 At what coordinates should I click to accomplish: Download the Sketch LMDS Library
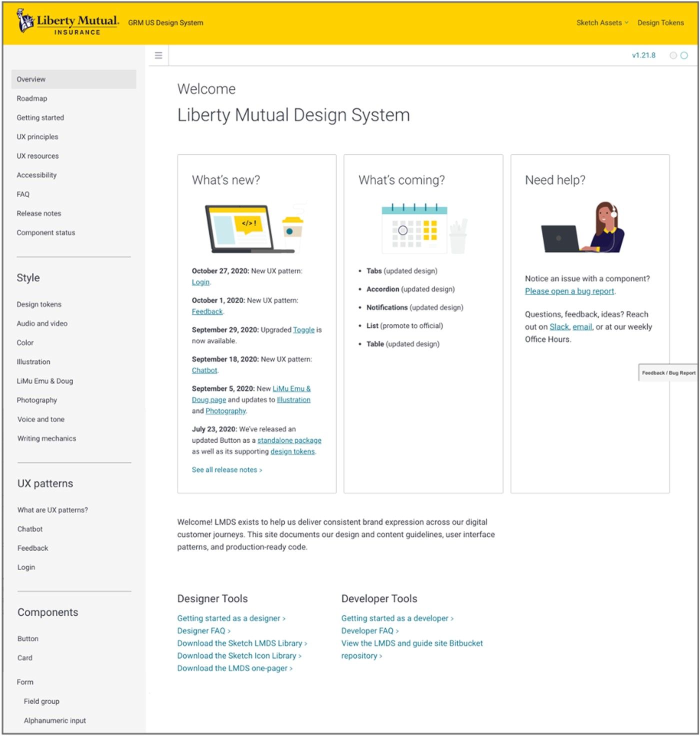pyautogui.click(x=242, y=643)
